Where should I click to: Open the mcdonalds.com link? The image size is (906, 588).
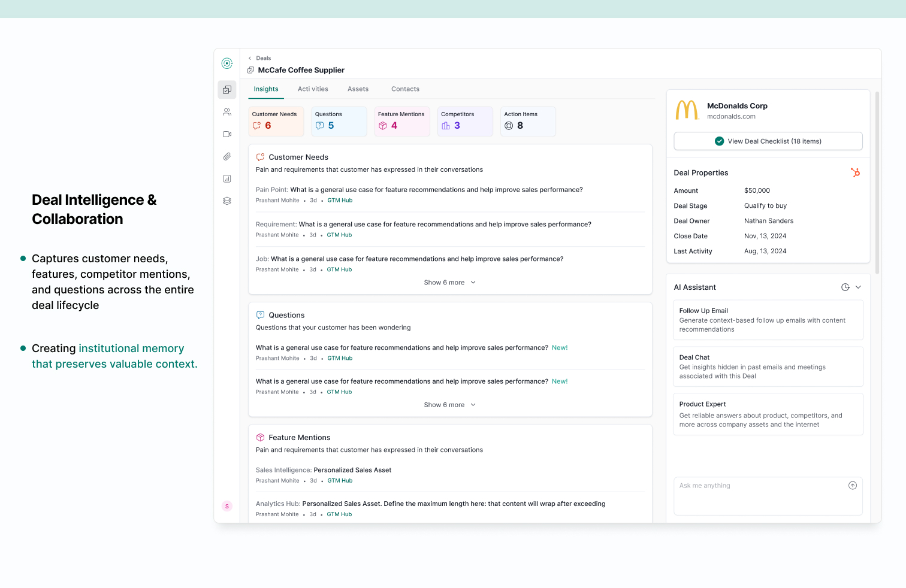[x=731, y=117]
